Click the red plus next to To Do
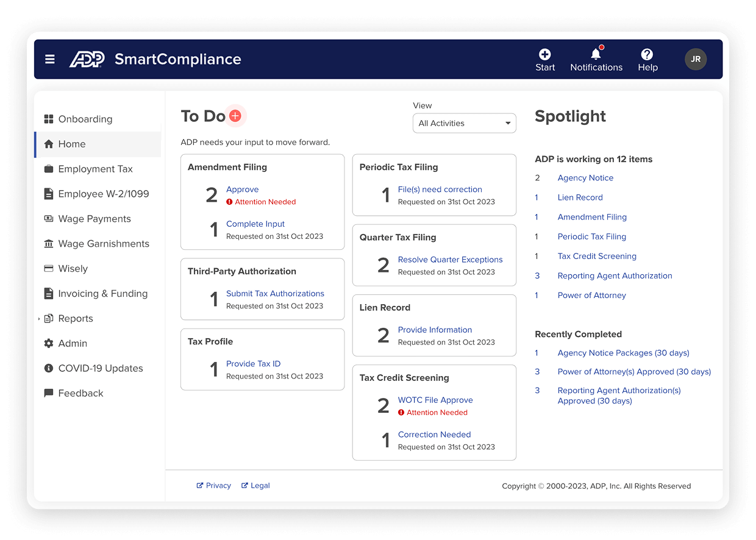 click(235, 116)
